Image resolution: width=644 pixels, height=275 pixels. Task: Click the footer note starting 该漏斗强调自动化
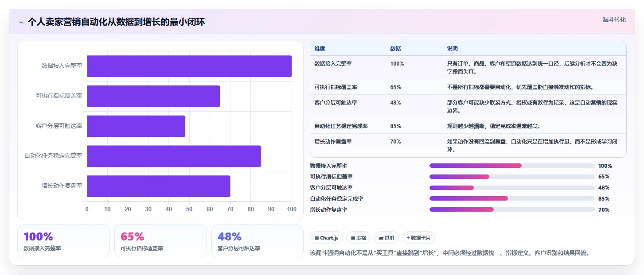click(x=449, y=253)
